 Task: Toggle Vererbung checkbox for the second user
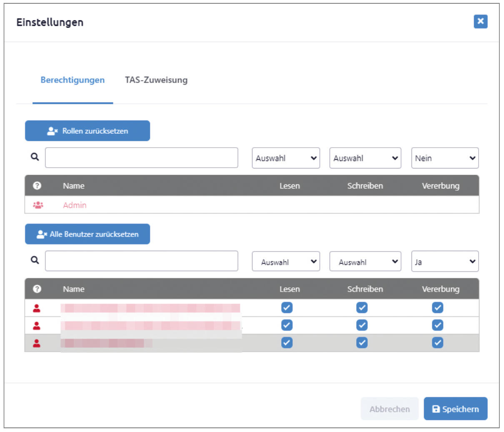[437, 325]
